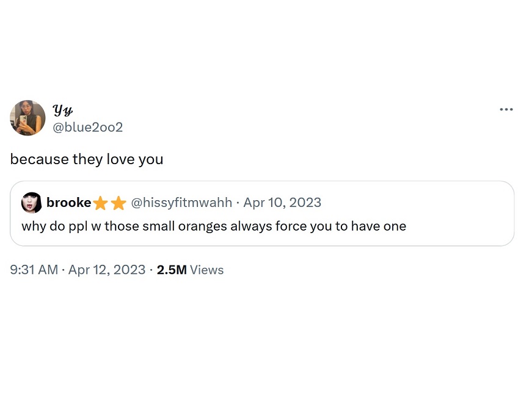Click 'why do ppl' in the quoted tweet
The image size is (532, 407).
(54, 226)
